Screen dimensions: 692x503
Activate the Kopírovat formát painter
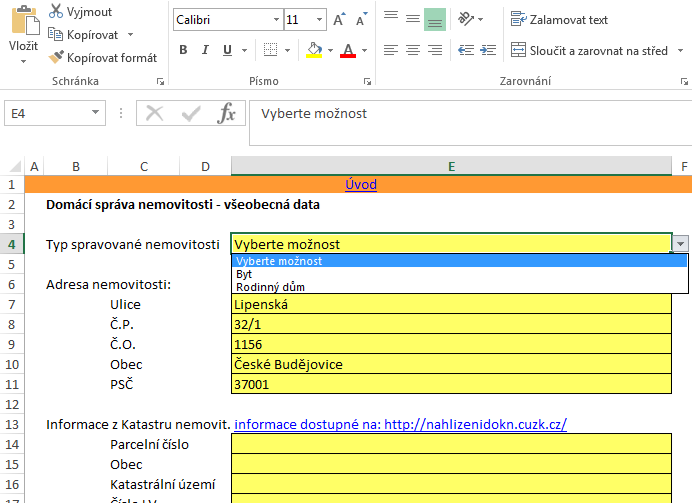coord(102,57)
